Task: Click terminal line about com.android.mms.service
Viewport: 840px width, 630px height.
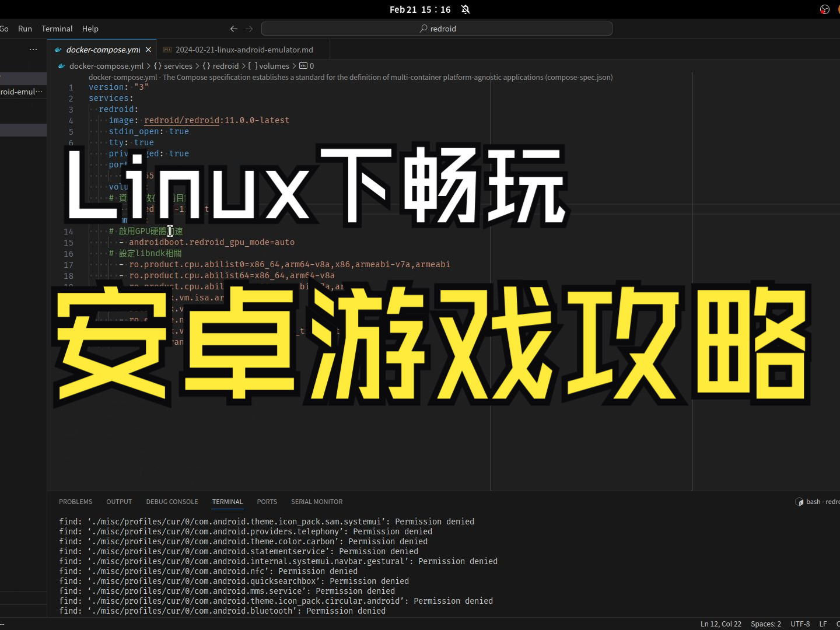Action: pos(227,591)
